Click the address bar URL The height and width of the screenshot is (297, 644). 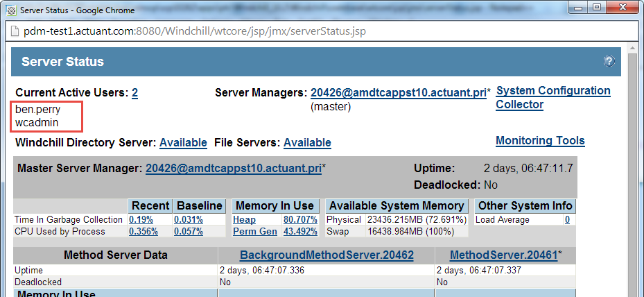[x=195, y=31]
